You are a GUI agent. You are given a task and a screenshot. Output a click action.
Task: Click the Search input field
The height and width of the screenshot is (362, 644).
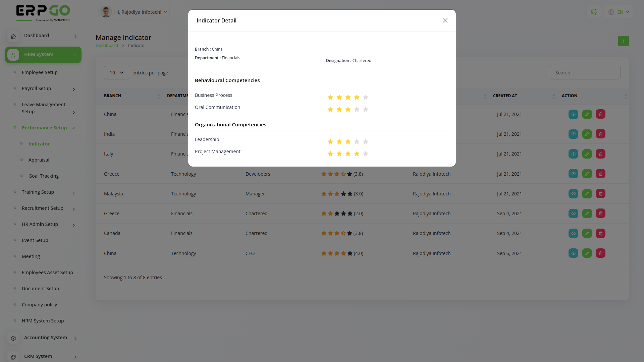pos(585,73)
